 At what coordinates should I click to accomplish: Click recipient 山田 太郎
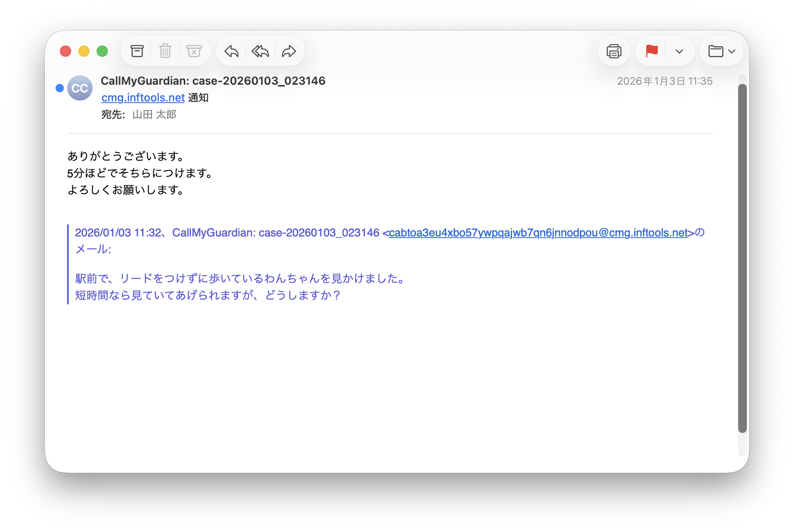pyautogui.click(x=154, y=115)
